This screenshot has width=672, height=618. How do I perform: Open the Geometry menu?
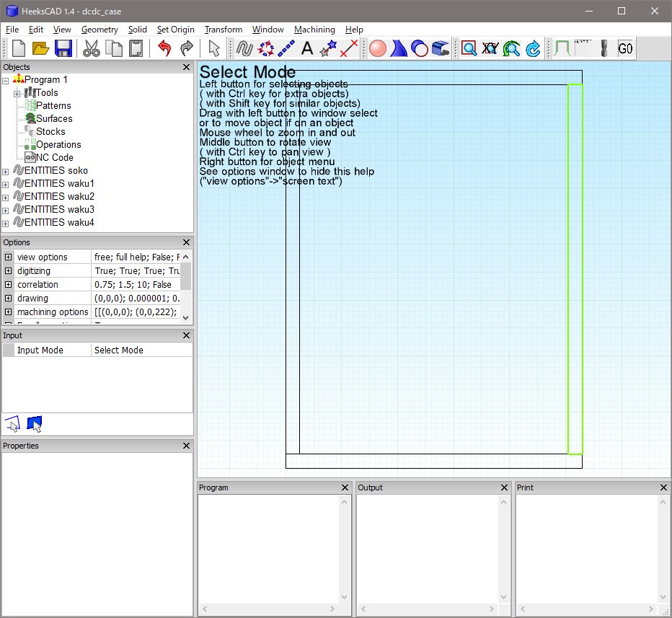[x=100, y=30]
